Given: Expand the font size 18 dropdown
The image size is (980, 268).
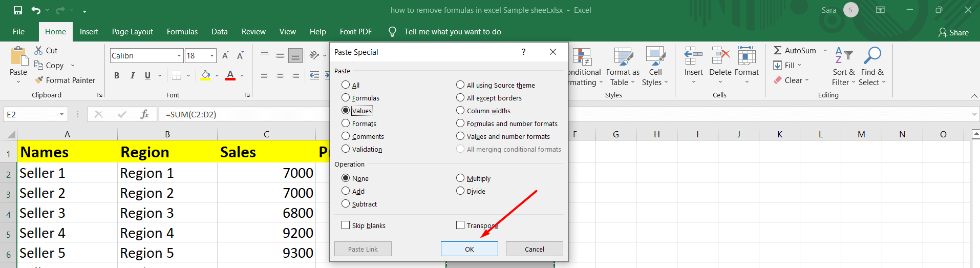Looking at the screenshot, I should tap(212, 55).
